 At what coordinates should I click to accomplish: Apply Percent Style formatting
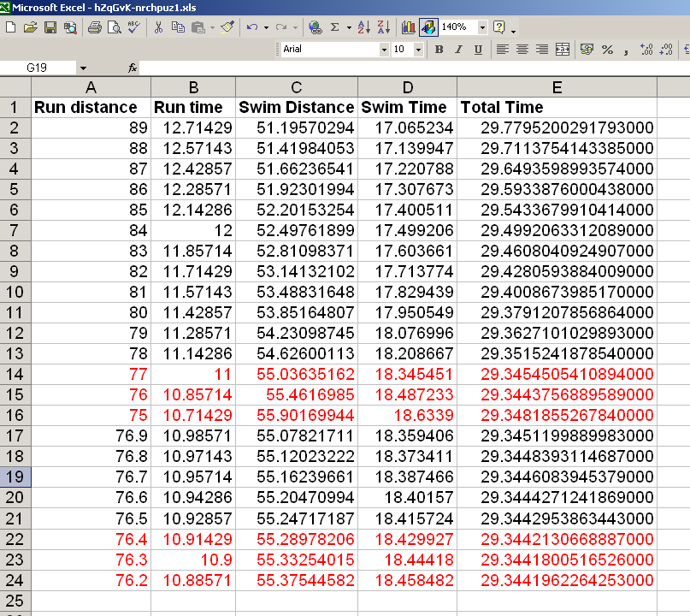pos(607,50)
